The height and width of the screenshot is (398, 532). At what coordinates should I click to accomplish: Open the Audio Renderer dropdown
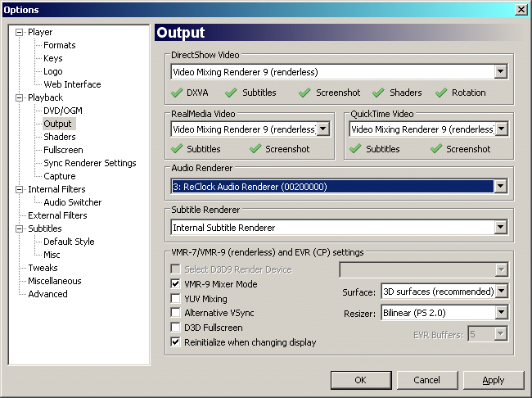501,186
